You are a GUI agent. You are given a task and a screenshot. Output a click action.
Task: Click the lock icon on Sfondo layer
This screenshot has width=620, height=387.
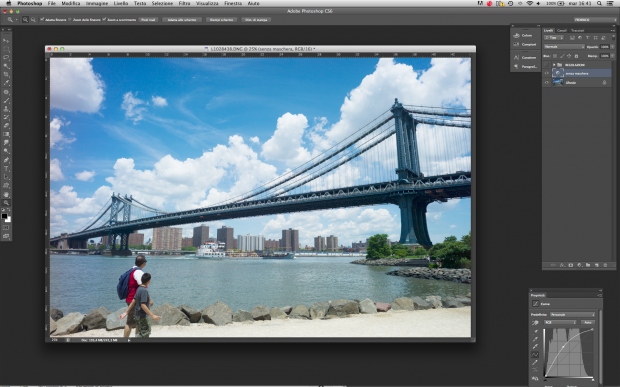604,83
